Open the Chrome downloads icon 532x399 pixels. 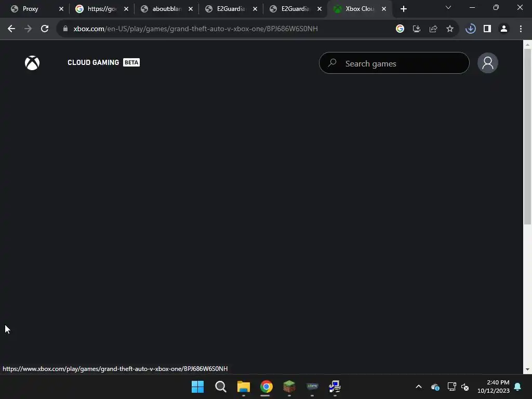(470, 29)
